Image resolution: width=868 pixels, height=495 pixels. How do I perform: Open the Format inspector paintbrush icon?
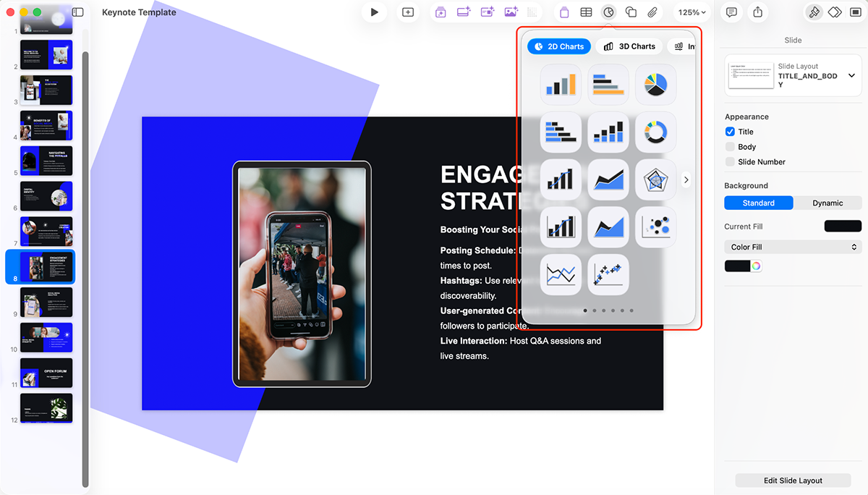(814, 12)
